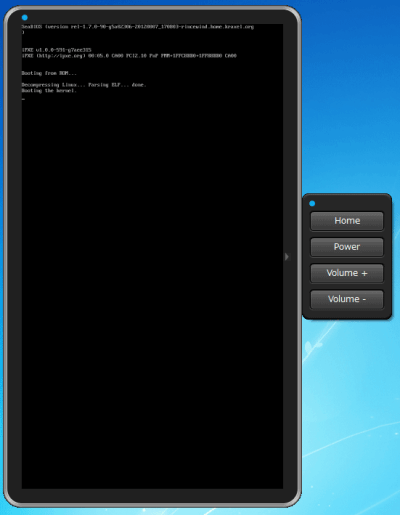
Task: Click the panel's empty area below Volume -
Action: (347, 313)
